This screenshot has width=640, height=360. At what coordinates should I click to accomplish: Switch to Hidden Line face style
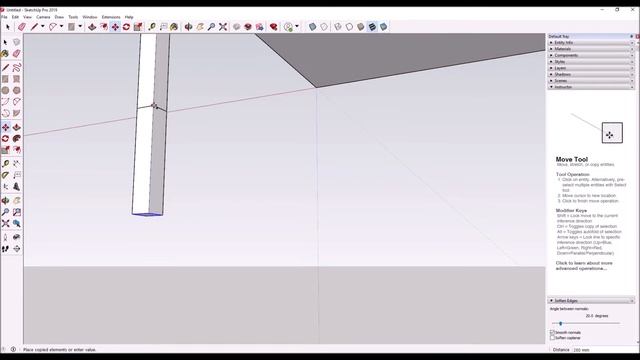pyautogui.click(x=349, y=27)
